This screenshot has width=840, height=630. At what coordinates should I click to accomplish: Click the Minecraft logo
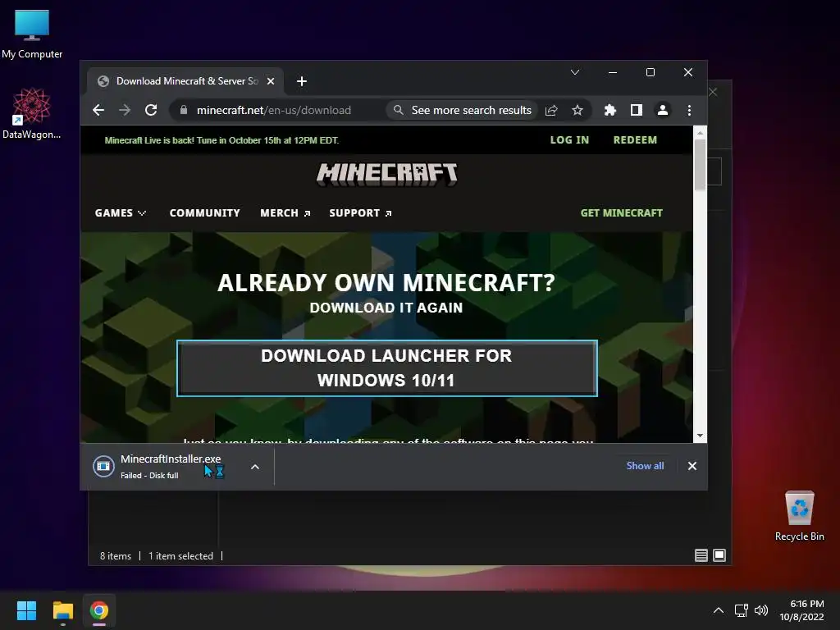click(387, 174)
